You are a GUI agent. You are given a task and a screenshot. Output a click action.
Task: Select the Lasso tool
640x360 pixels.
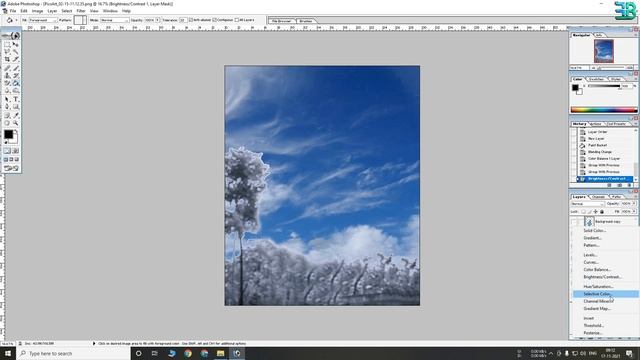7,52
